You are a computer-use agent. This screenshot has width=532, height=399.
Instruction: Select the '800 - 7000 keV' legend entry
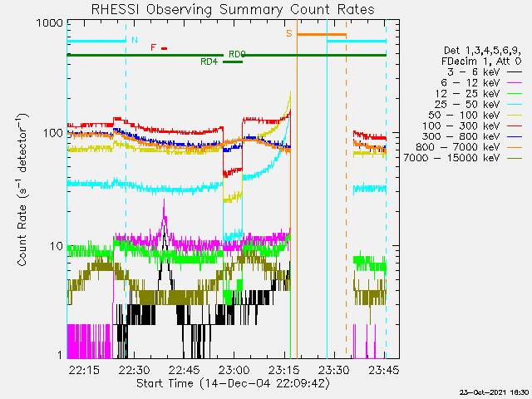[x=469, y=147]
